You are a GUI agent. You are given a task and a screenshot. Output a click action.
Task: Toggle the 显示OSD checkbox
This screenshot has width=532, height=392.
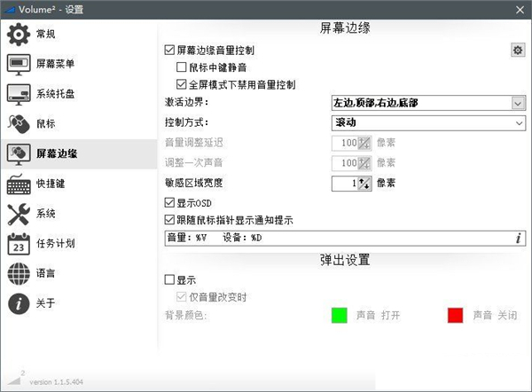coord(169,203)
